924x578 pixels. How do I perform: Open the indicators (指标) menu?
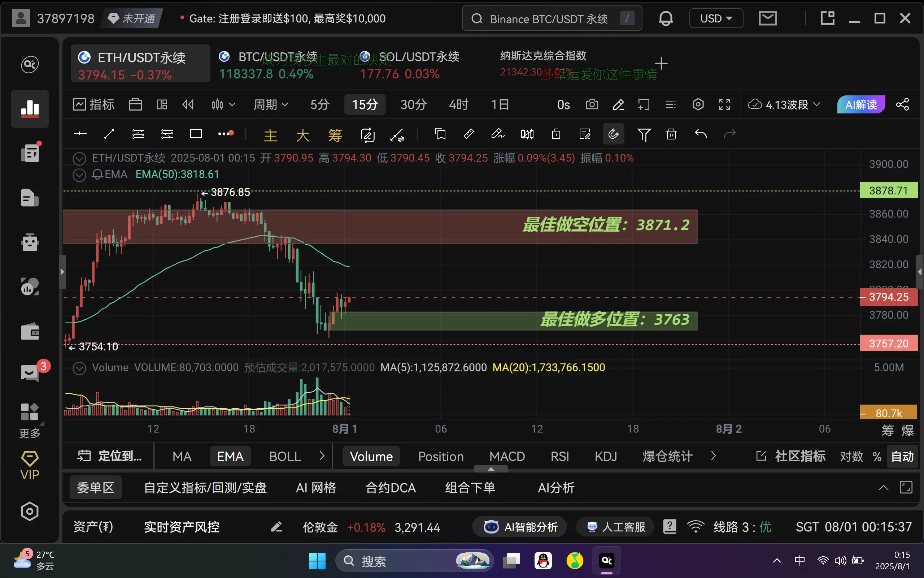tap(93, 104)
